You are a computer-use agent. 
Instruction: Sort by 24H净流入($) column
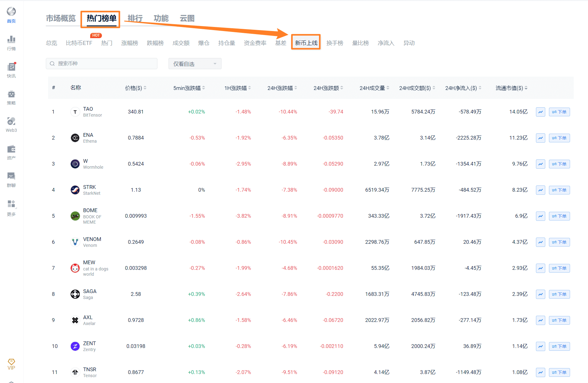point(463,88)
